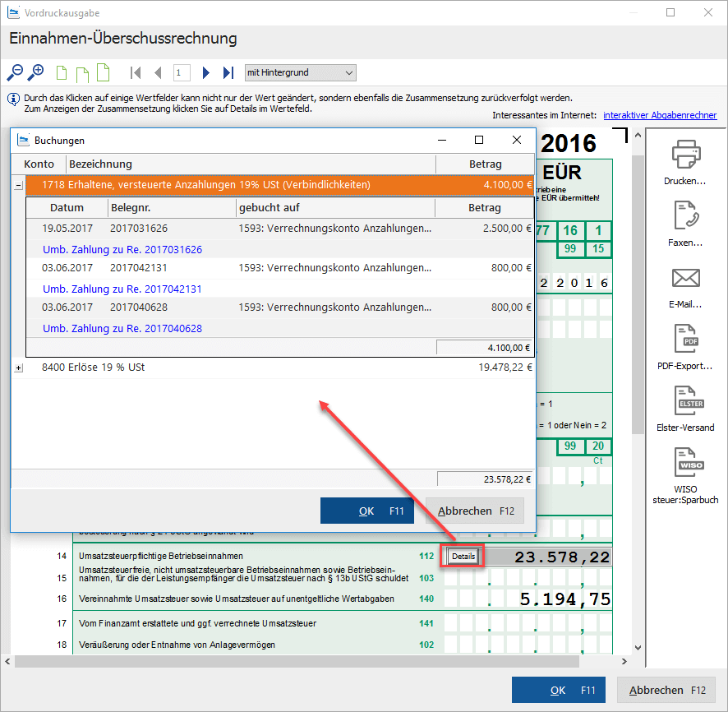This screenshot has height=712, width=728.
Task: Click the info icon beside the hint text
Action: pos(13,99)
